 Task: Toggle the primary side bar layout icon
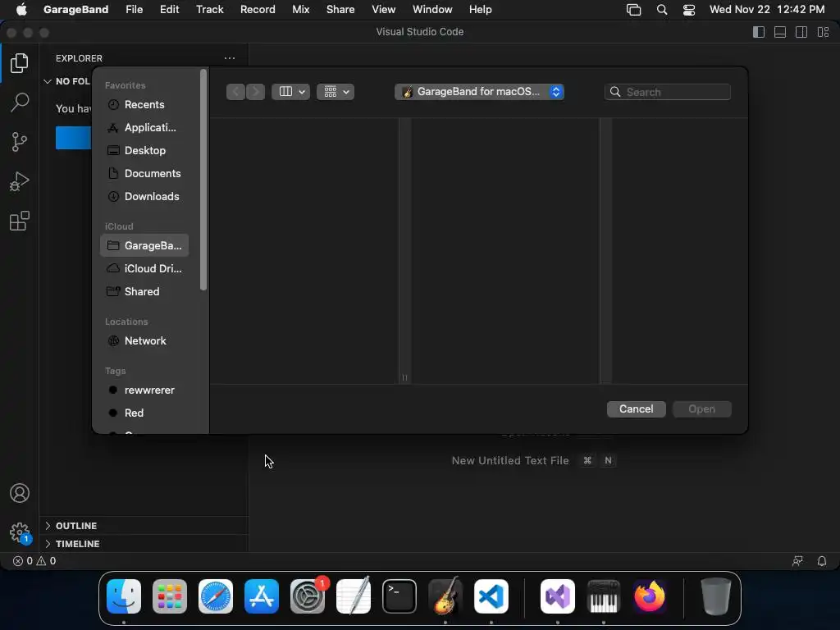tap(759, 32)
